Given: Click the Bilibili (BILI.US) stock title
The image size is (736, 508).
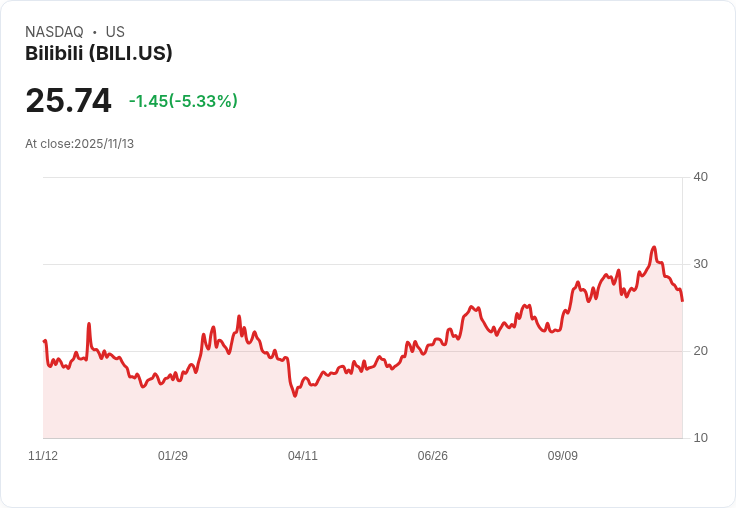Looking at the screenshot, I should (x=99, y=53).
